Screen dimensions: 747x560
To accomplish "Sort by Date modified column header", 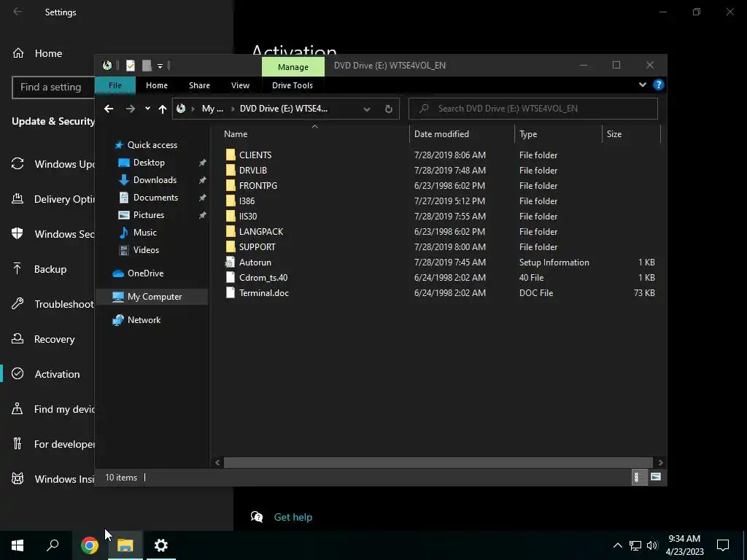I will click(462, 134).
